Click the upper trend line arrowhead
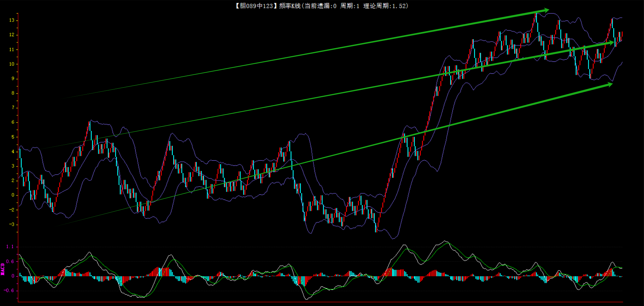644x306 pixels. [x=545, y=11]
